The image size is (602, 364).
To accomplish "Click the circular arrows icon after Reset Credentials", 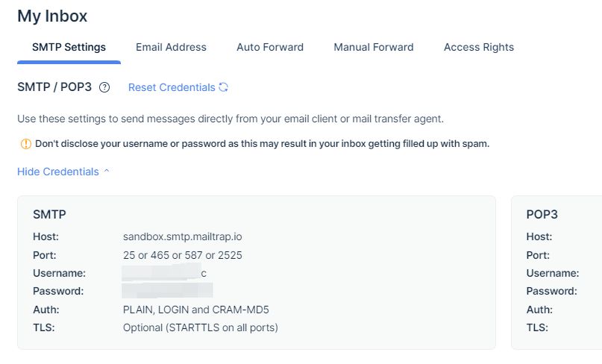I will (223, 87).
